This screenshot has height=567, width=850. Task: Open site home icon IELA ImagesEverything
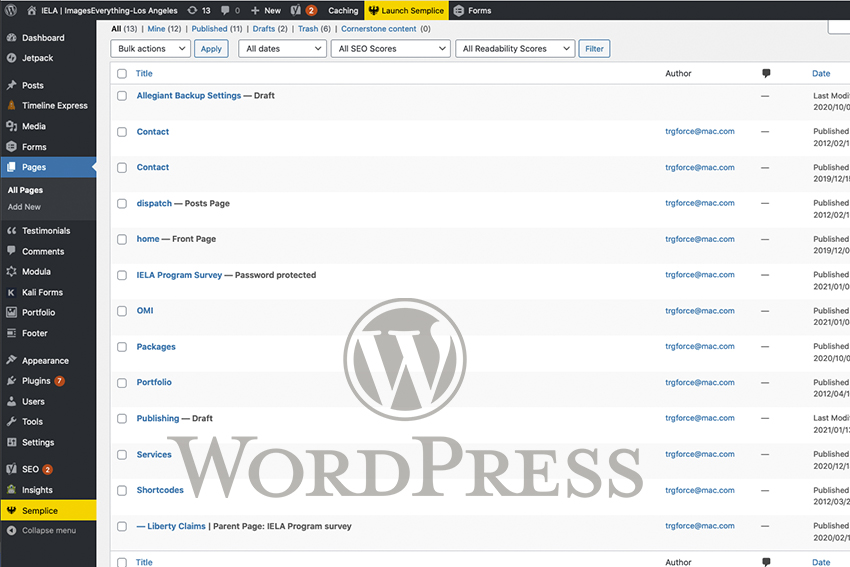click(x=32, y=10)
